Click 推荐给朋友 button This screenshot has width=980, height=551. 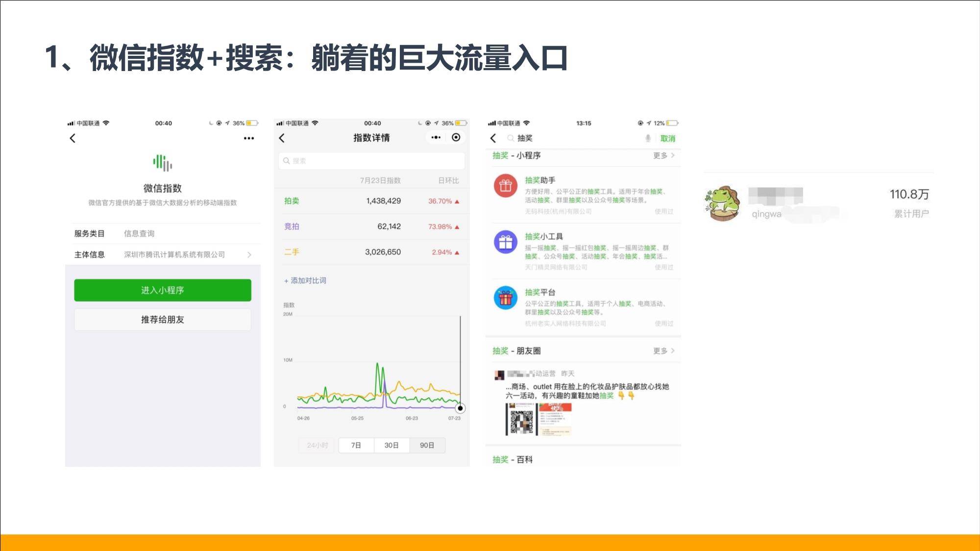pyautogui.click(x=163, y=319)
